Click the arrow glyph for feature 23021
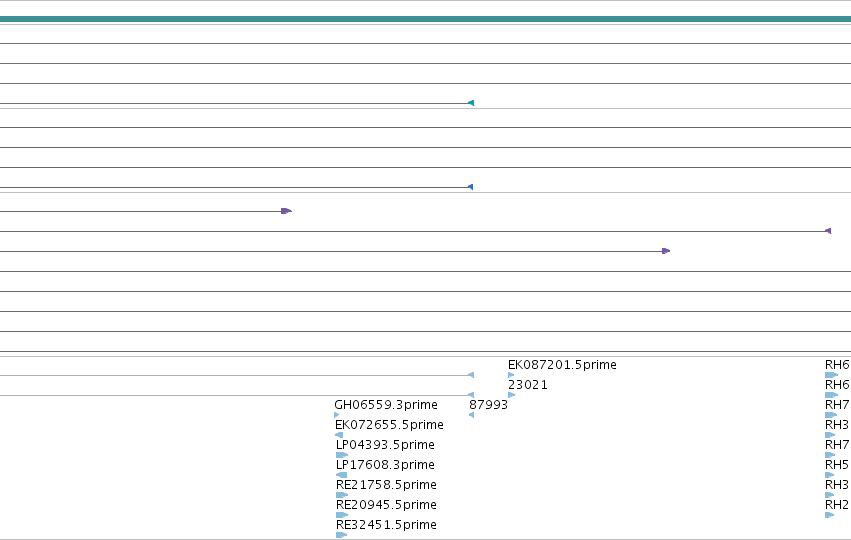 click(511, 395)
